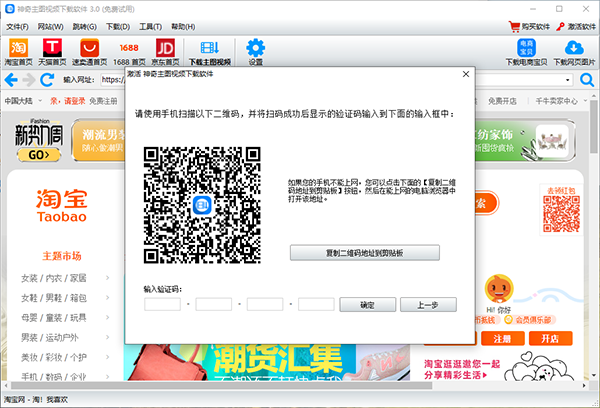The width and height of the screenshot is (600, 408).
Task: Click the 确定 button in dialog
Action: (x=367, y=304)
